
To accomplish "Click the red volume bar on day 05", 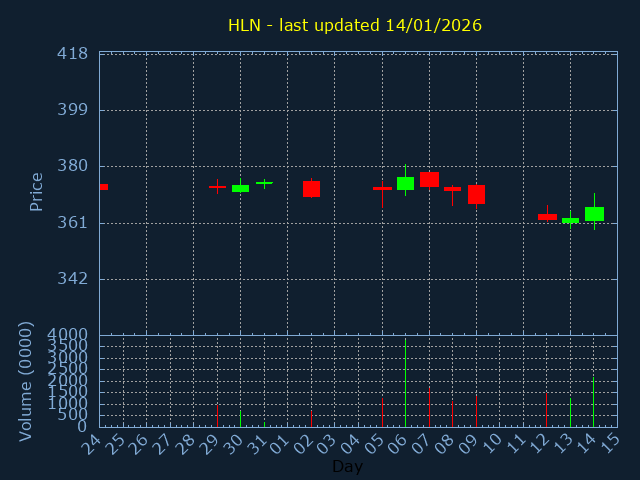I will [x=382, y=412].
